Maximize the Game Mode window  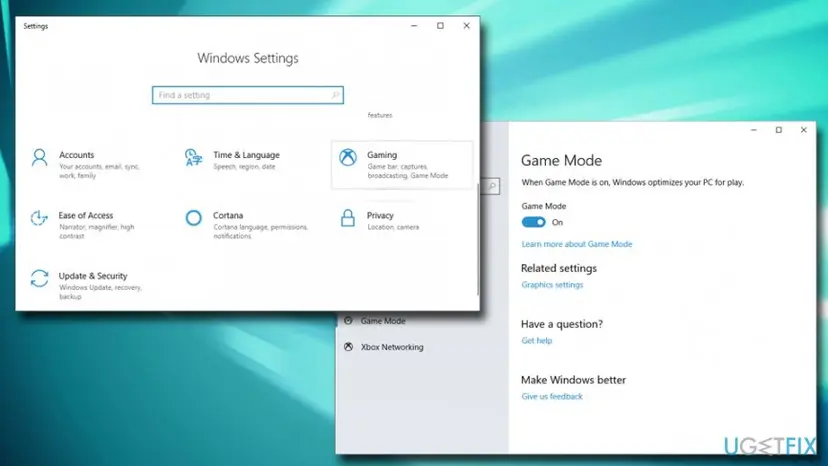pos(778,130)
